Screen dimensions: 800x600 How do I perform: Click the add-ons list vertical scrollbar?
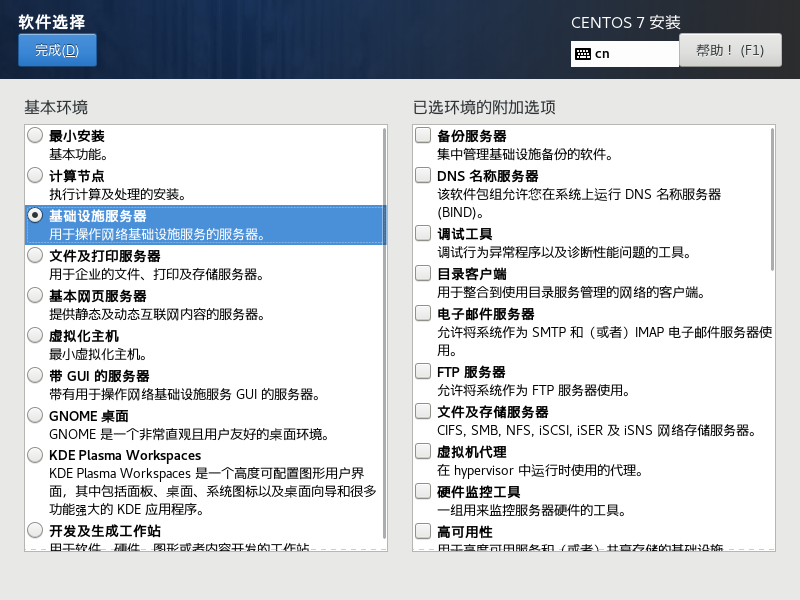(x=771, y=200)
